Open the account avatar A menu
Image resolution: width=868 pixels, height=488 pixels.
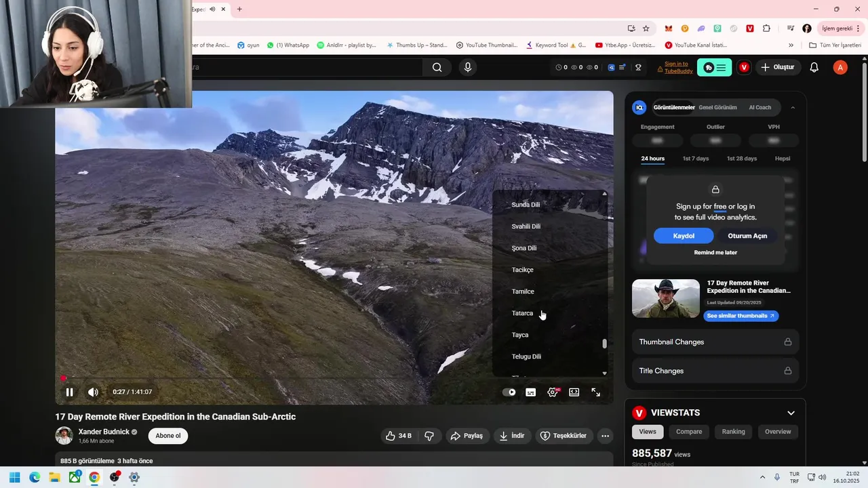coord(840,67)
